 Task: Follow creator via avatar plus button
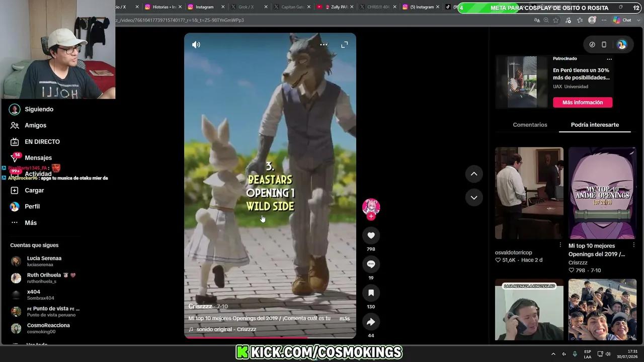point(371,217)
